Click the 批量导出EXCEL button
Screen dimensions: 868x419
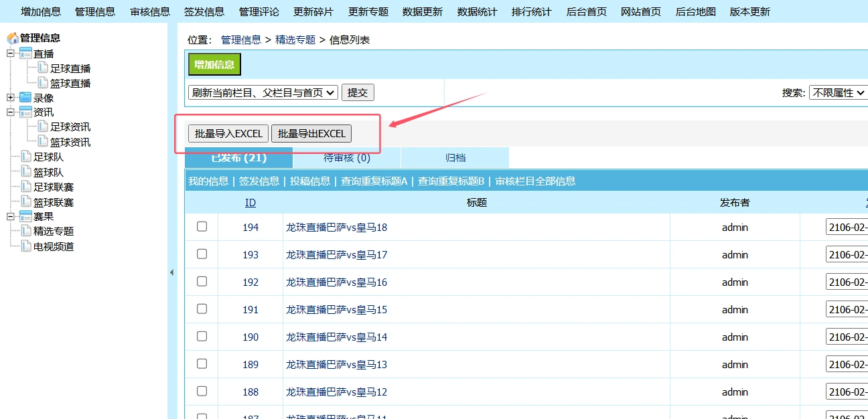tap(311, 133)
